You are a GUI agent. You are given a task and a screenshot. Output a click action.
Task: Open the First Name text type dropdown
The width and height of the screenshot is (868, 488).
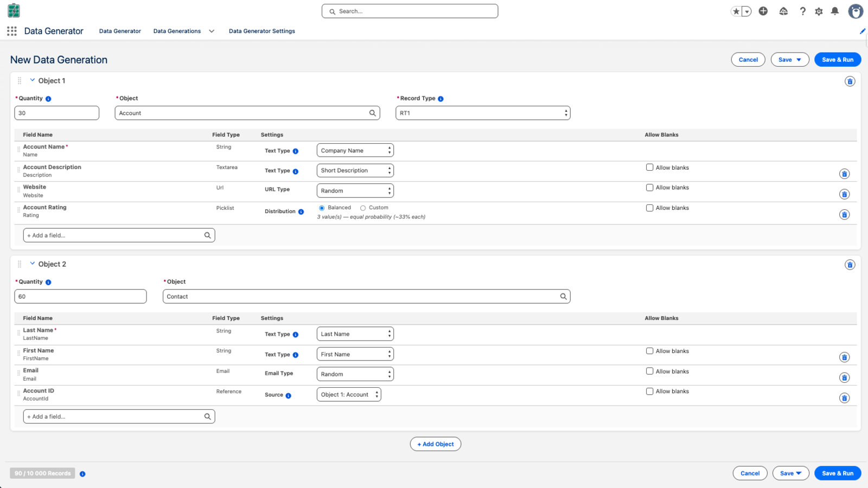(355, 354)
